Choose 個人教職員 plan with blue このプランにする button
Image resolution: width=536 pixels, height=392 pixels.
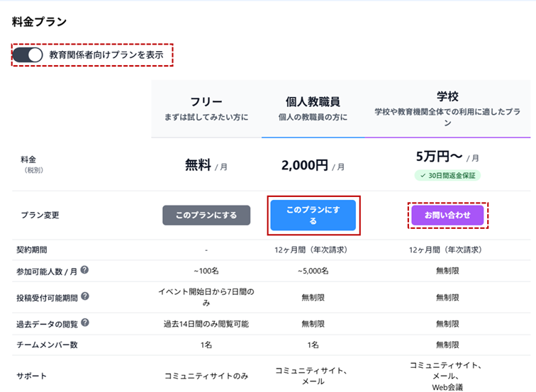(x=313, y=215)
